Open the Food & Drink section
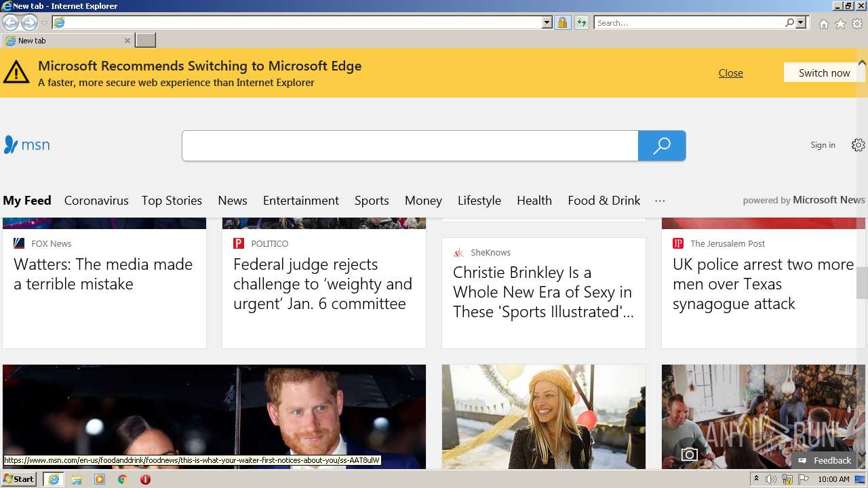Viewport: 868px width, 488px height. (x=604, y=201)
